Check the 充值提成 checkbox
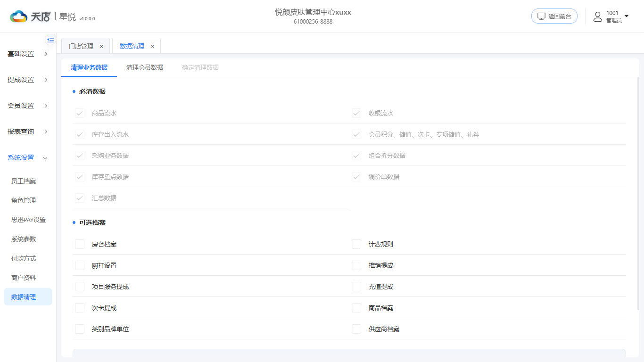644x362 pixels. pos(356,287)
